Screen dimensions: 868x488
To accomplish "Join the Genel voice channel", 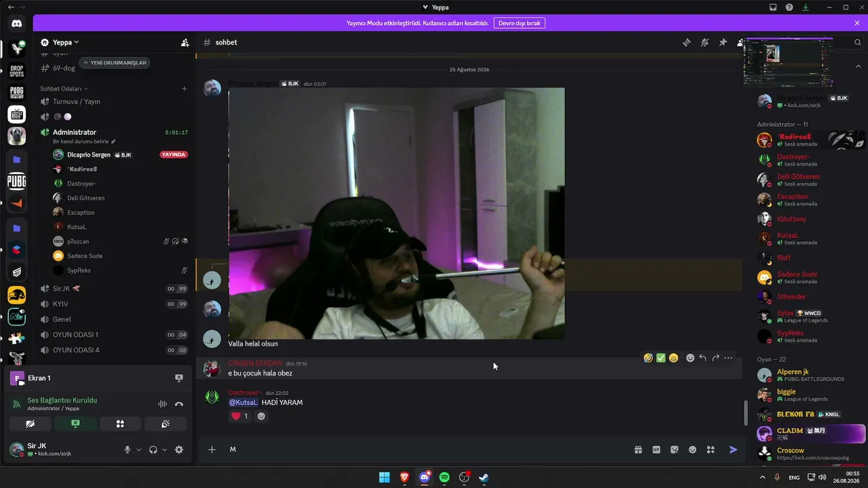I will tap(62, 319).
